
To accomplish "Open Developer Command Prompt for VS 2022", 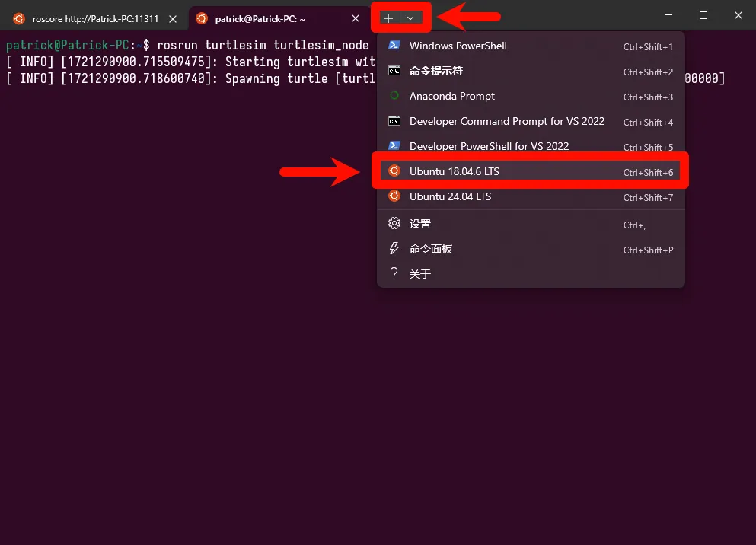I will pos(531,121).
